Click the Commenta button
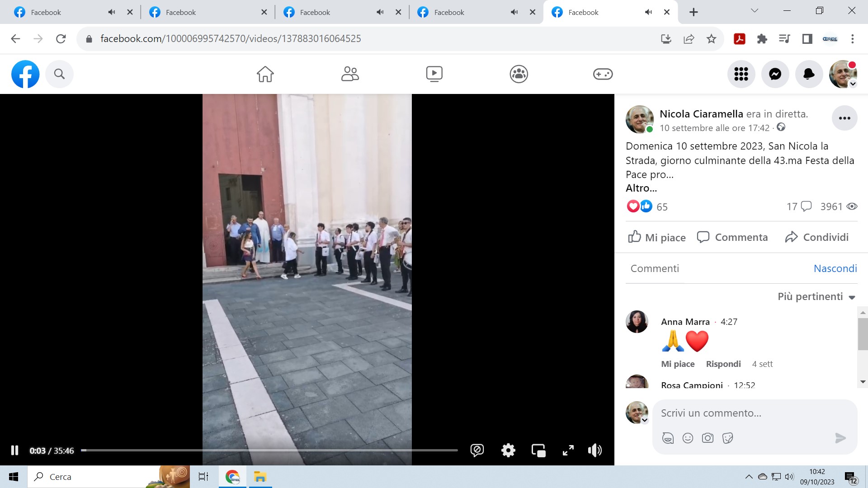The image size is (868, 488). click(732, 237)
